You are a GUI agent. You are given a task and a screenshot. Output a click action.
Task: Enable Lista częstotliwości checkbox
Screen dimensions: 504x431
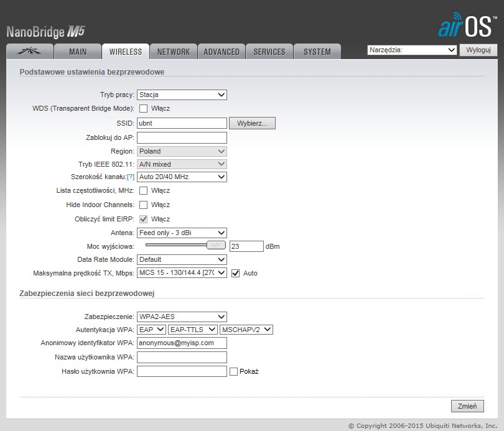pyautogui.click(x=143, y=191)
